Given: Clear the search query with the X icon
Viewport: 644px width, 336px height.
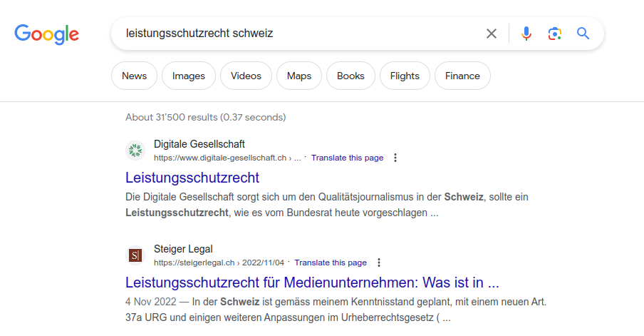Looking at the screenshot, I should (x=492, y=34).
